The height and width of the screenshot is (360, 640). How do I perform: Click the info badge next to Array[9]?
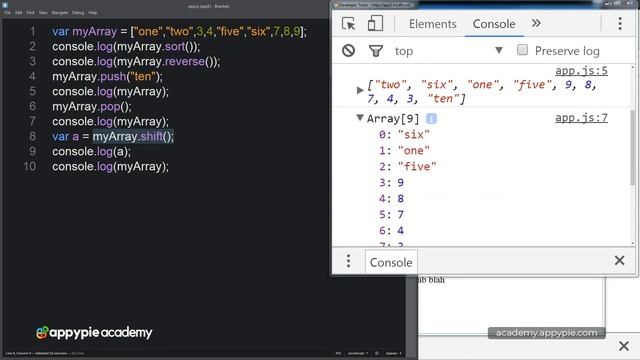[x=431, y=118]
